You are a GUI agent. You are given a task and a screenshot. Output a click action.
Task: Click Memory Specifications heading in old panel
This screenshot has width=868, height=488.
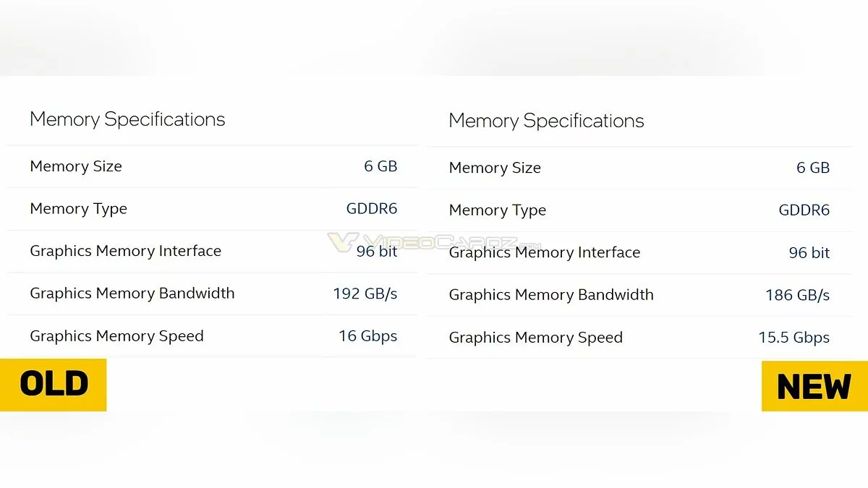[x=127, y=119]
